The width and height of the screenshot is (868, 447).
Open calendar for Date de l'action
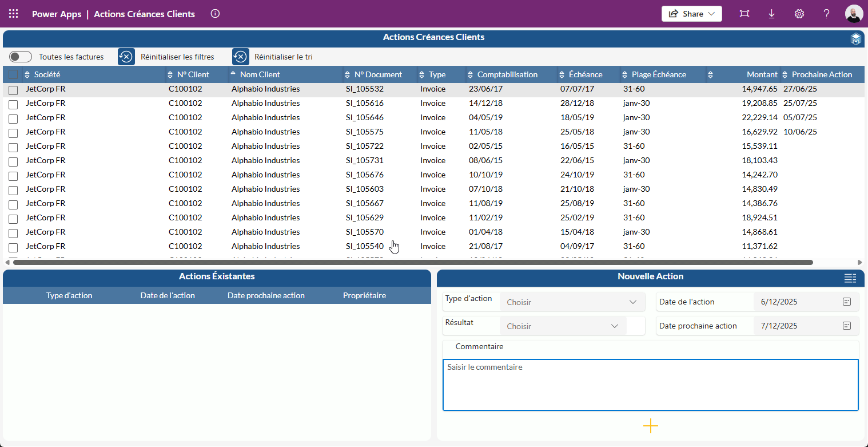pos(847,302)
